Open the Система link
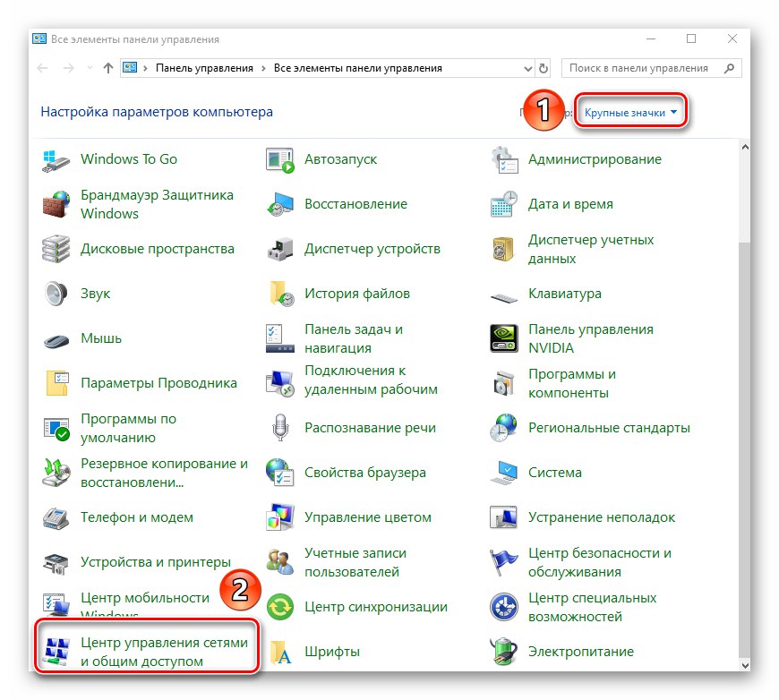The height and width of the screenshot is (700, 779). click(x=554, y=473)
